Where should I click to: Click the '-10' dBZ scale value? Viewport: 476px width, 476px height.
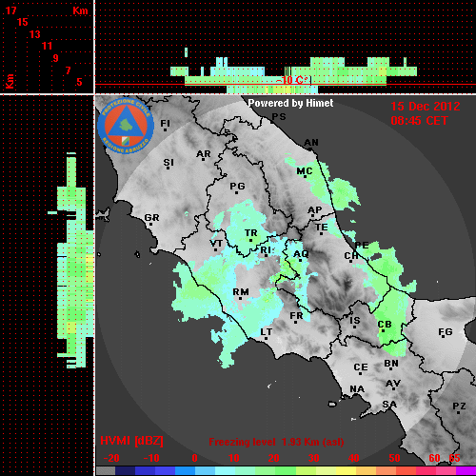pos(151,458)
